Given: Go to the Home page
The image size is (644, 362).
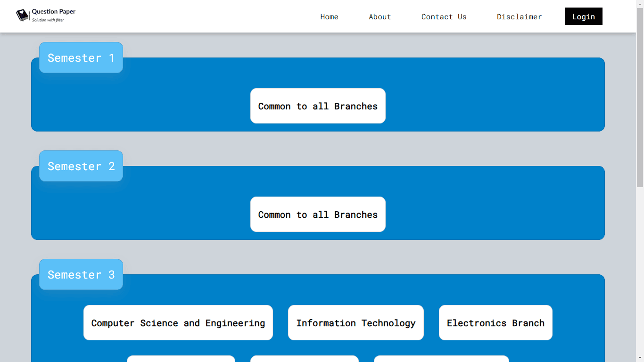Looking at the screenshot, I should click(329, 16).
